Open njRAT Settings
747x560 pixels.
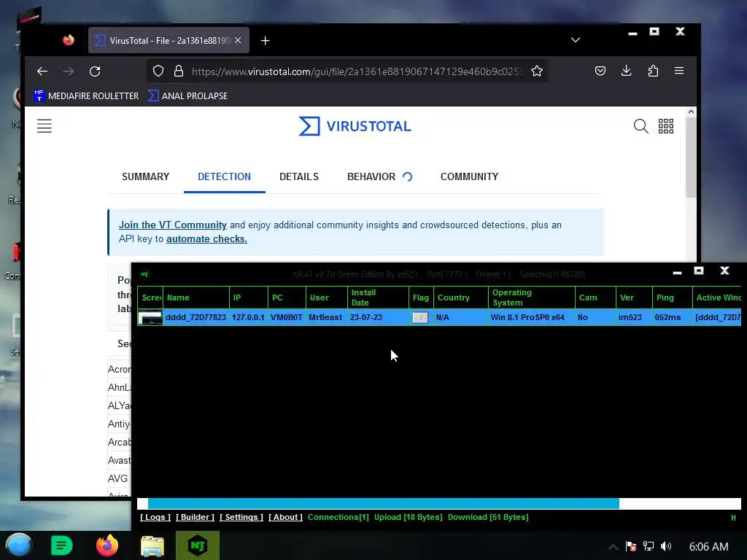pos(241,517)
